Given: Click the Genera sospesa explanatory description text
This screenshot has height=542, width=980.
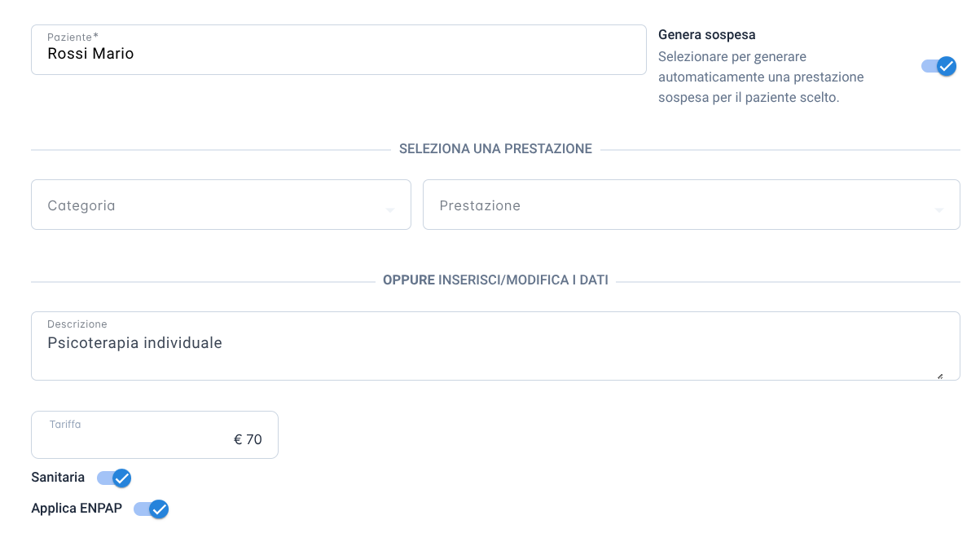Looking at the screenshot, I should coord(761,77).
